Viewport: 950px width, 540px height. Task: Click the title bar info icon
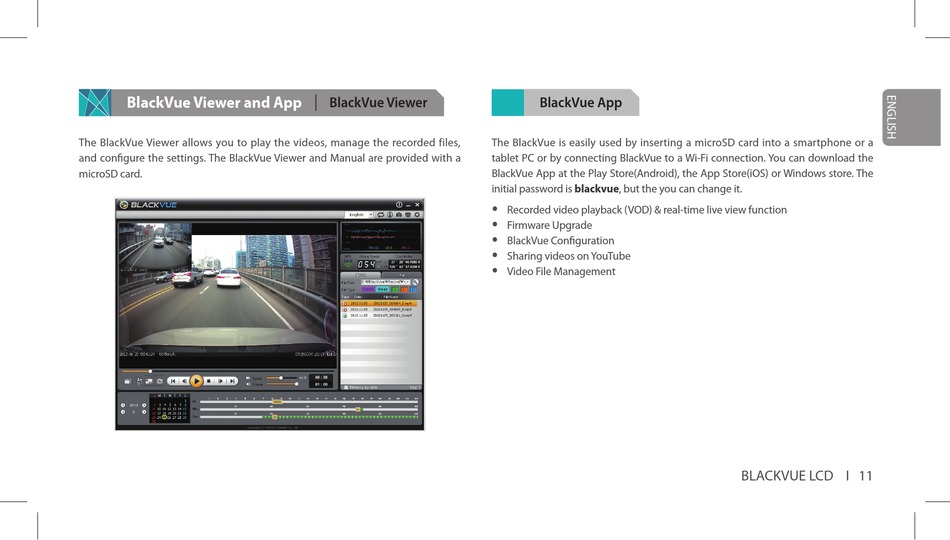coord(399,205)
